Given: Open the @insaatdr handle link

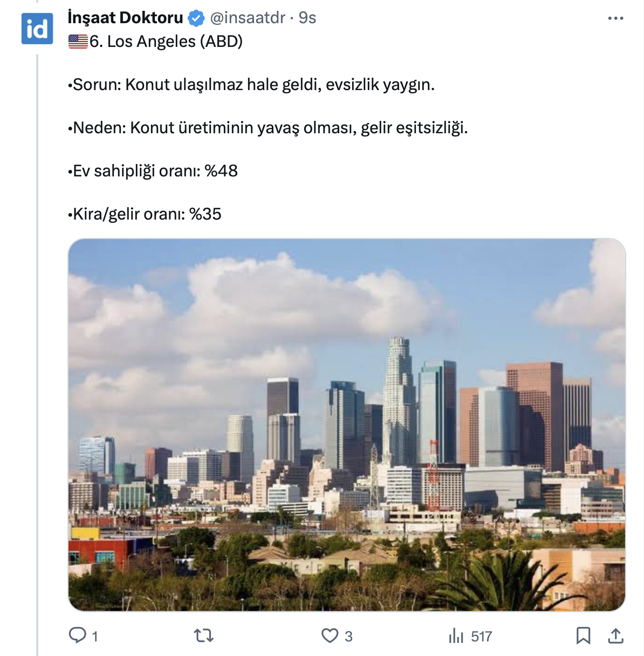Looking at the screenshot, I should tap(247, 18).
